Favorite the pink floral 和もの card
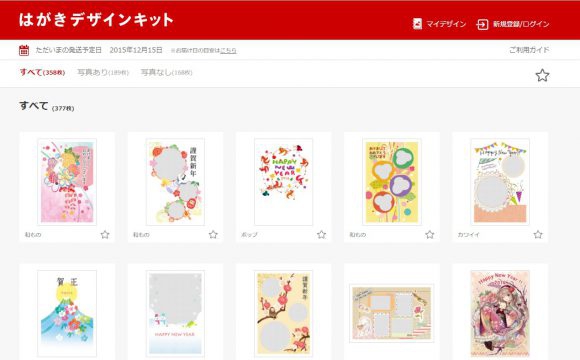The image size is (580, 360). click(x=105, y=235)
